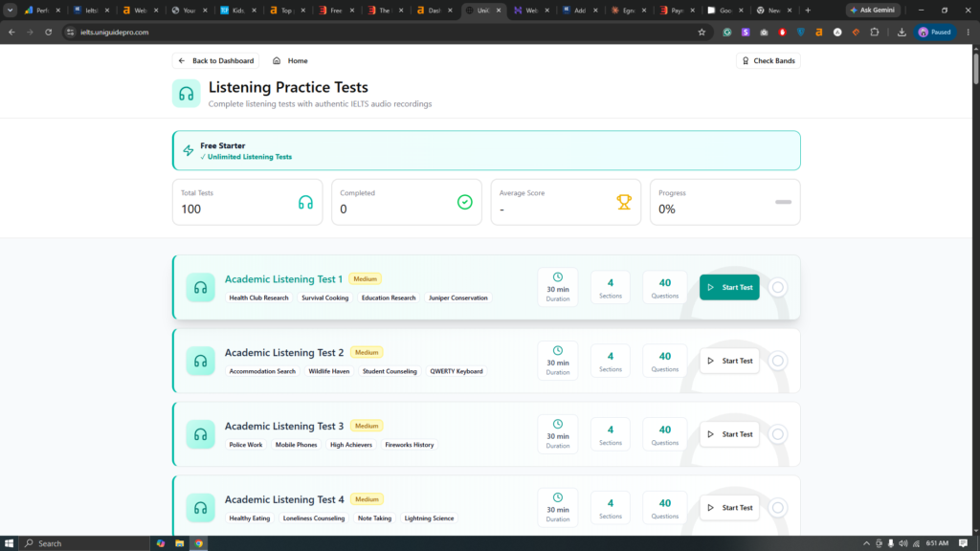Click the headphones icon beside Listening Practice Tests
This screenshot has height=551, width=980.
coord(187,94)
